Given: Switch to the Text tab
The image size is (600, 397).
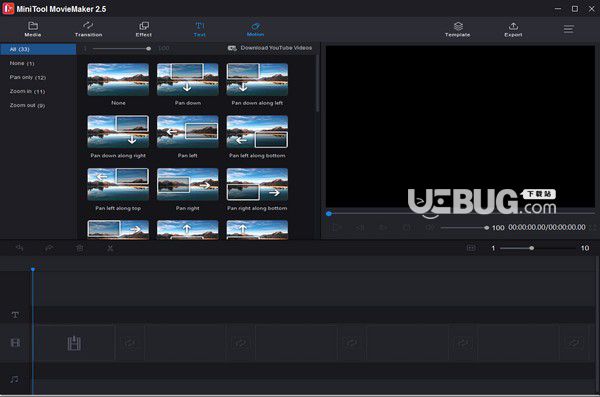Looking at the screenshot, I should (x=199, y=29).
